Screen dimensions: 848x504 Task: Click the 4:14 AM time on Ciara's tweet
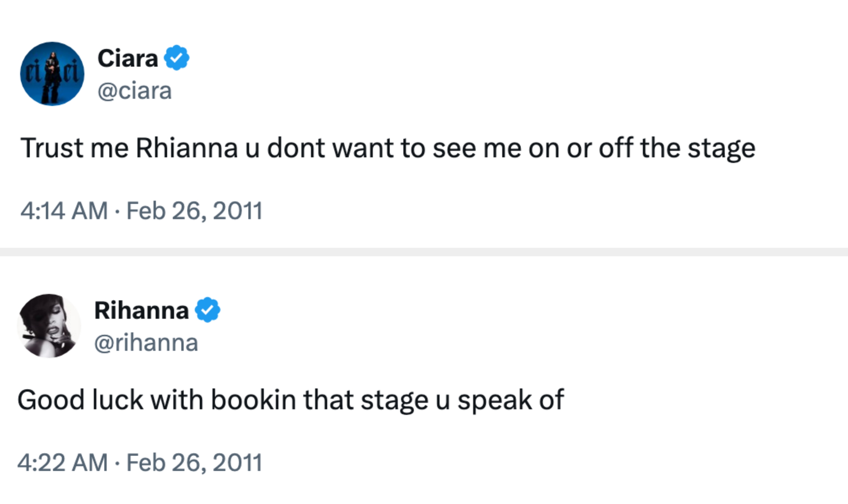coord(64,211)
